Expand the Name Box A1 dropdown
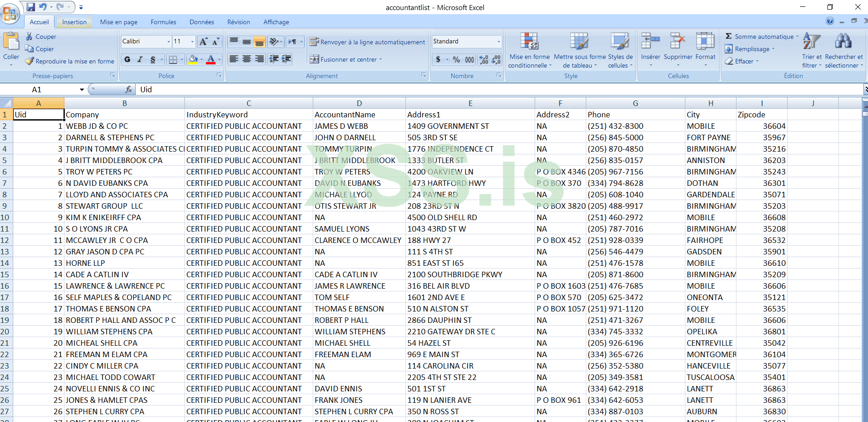 pos(82,90)
